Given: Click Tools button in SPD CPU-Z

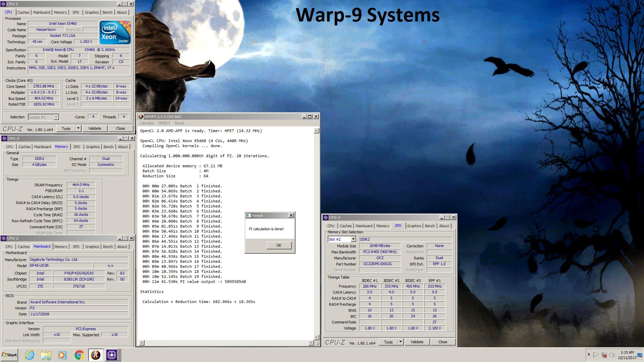Looking at the screenshot, I should 388,342.
